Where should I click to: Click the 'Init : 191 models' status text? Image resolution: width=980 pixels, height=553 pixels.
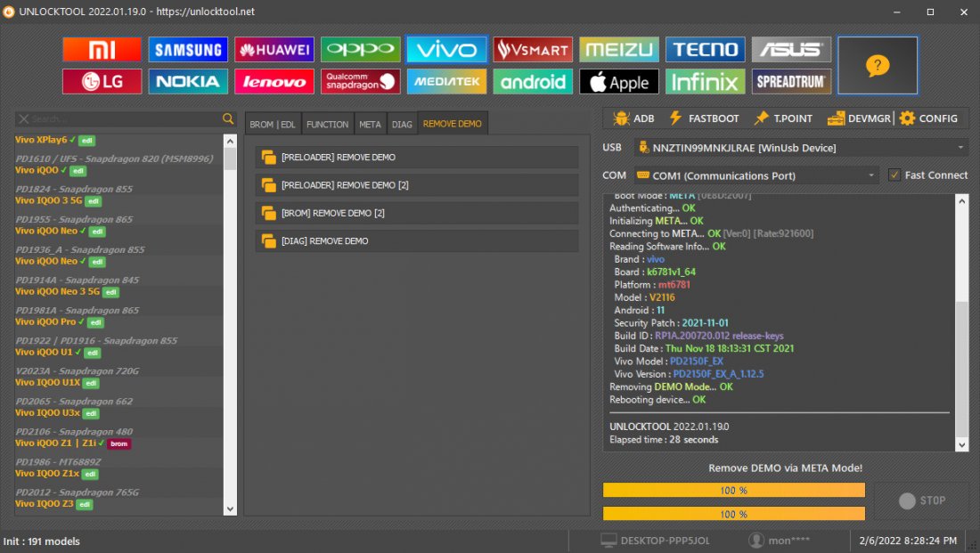41,541
